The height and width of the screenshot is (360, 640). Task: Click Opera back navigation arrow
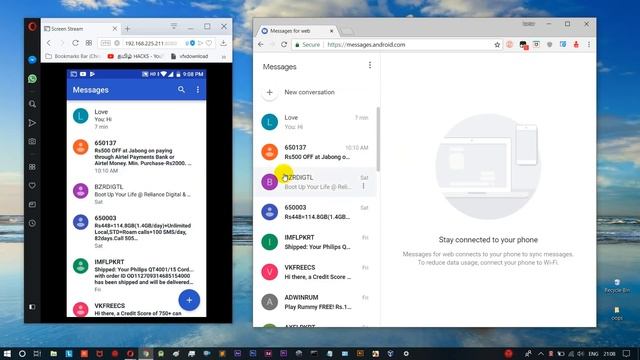click(49, 43)
